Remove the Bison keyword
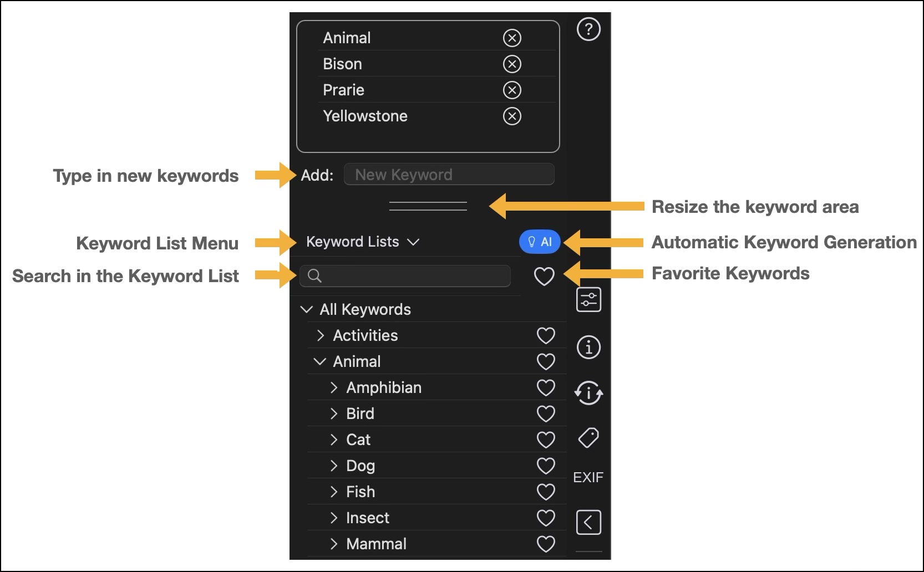924x572 pixels. 512,64
